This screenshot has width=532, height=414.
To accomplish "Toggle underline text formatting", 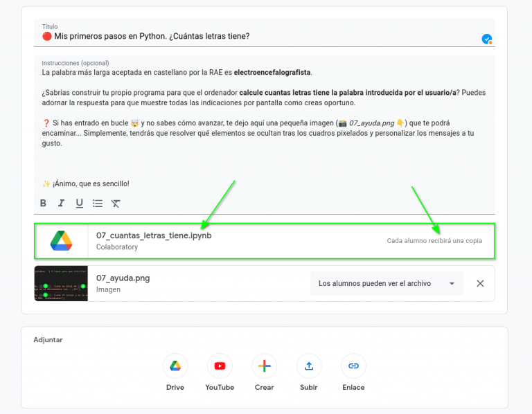I will 79,203.
